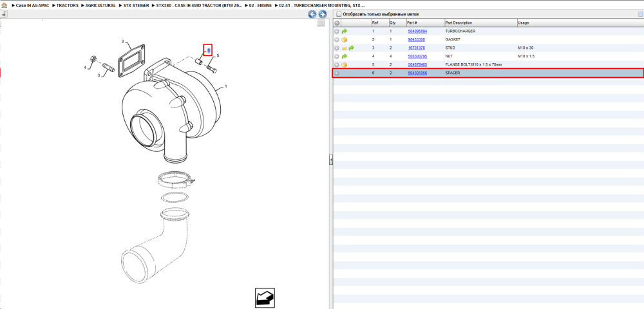Viewport: 644px width, 309px height.
Task: Select callout 6 near spacer in diagram
Action: tap(208, 50)
